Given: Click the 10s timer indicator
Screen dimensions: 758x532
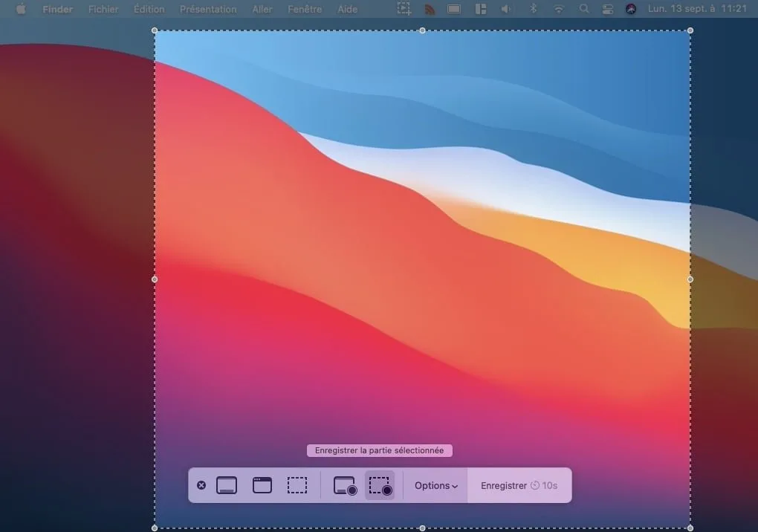Looking at the screenshot, I should (x=544, y=486).
